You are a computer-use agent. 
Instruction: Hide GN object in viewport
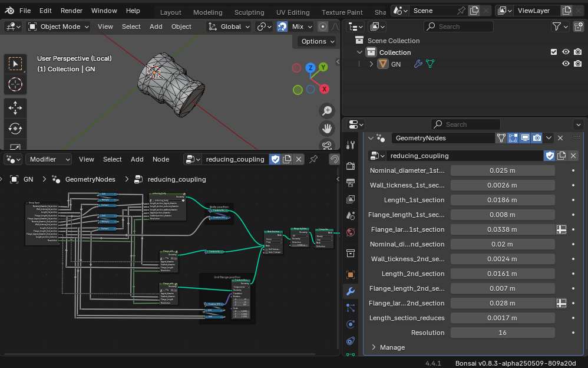566,64
